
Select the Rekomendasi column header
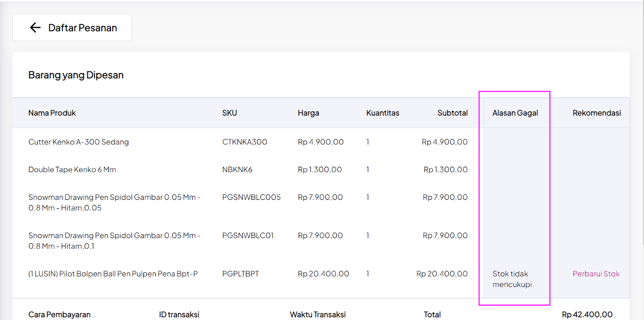point(597,113)
